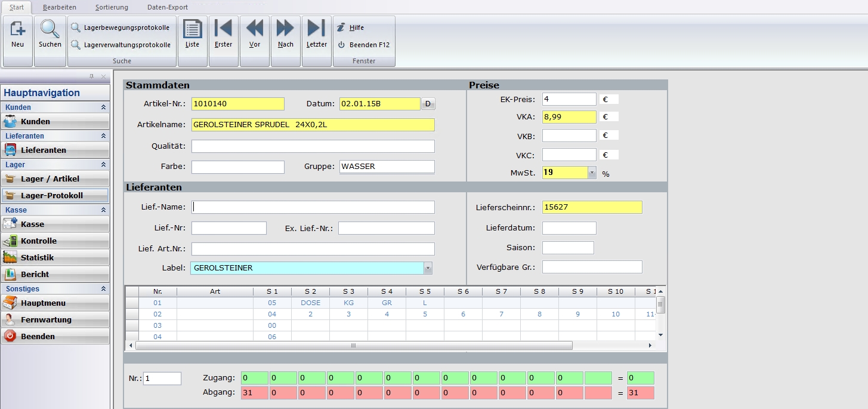Click the Ex. Lief.-Nr. field
Viewport: 868px width, 409px height.
point(387,228)
